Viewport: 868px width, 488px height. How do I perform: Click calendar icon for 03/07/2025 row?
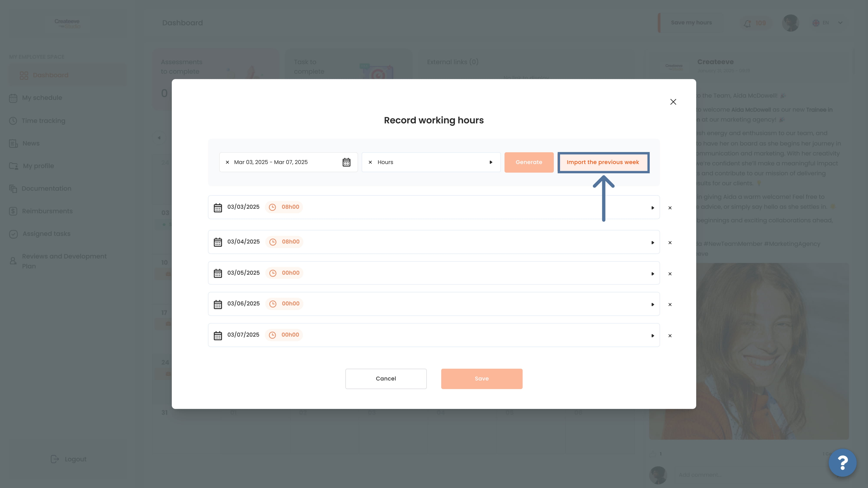click(x=218, y=336)
